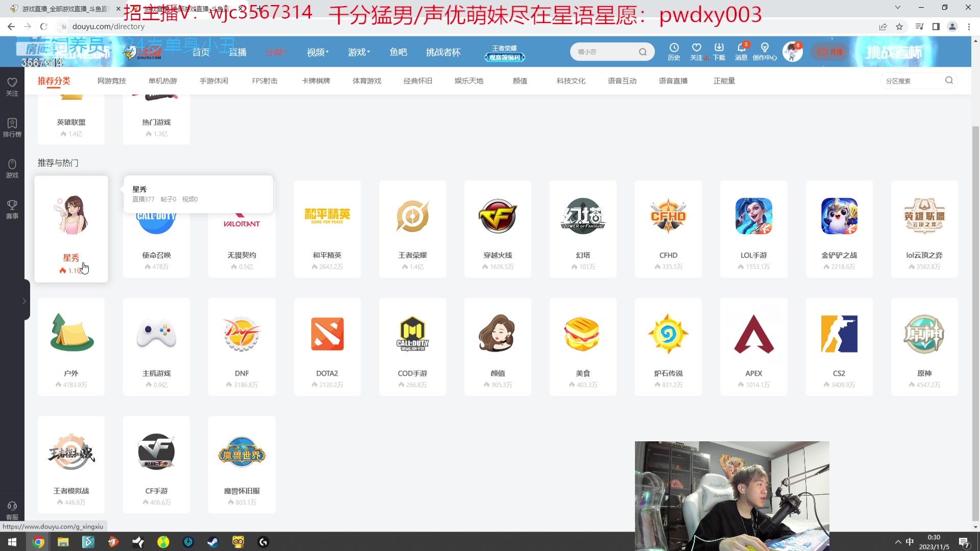The height and width of the screenshot is (551, 980).
Task: Go to 挑战者杯 in top nav
Action: click(443, 52)
